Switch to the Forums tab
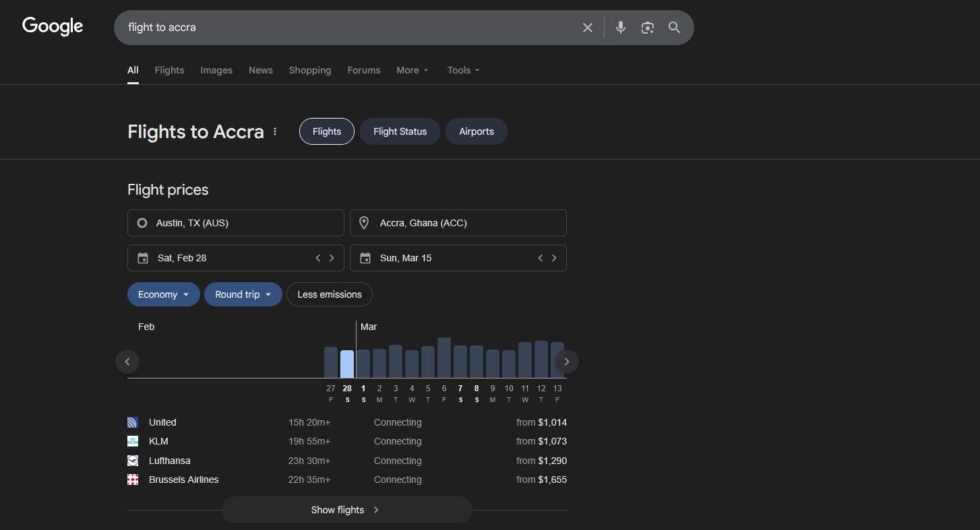 [x=364, y=70]
